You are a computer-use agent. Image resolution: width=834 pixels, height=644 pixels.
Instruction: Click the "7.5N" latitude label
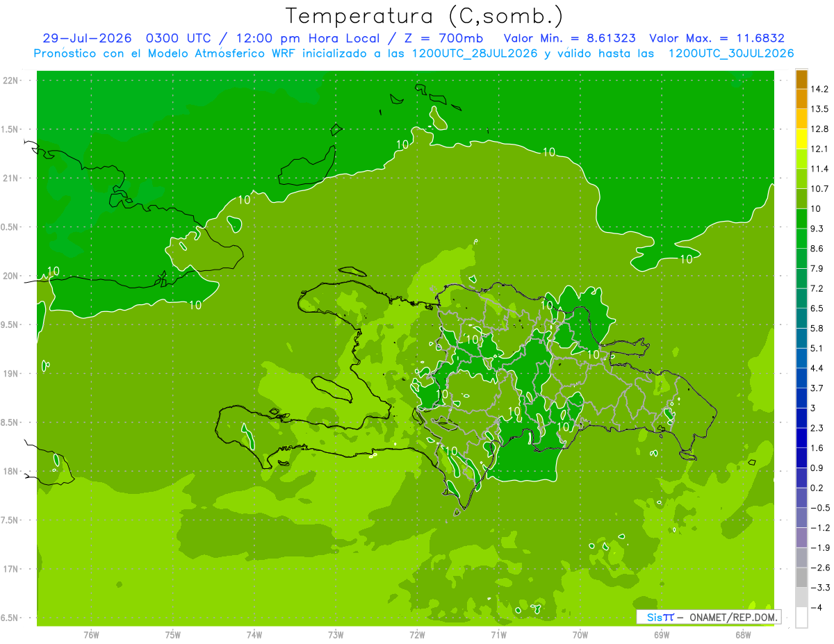(11, 520)
